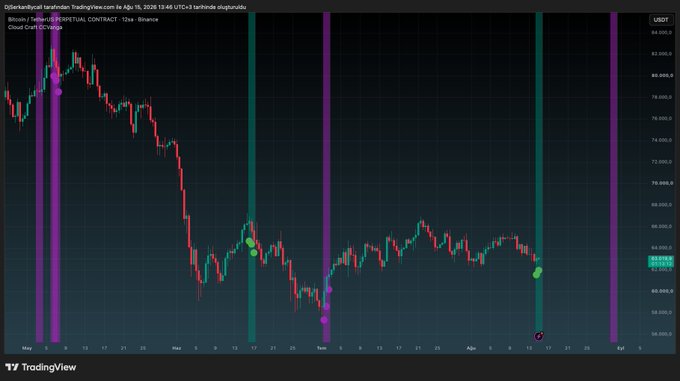Select the current price label 63,019.9
The height and width of the screenshot is (381, 680).
(x=661, y=259)
